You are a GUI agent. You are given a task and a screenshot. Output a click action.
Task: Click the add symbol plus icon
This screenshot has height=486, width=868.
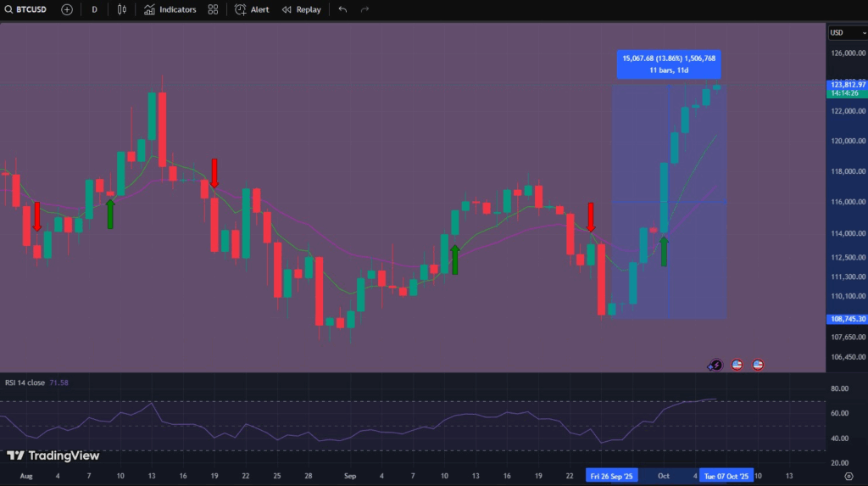67,9
